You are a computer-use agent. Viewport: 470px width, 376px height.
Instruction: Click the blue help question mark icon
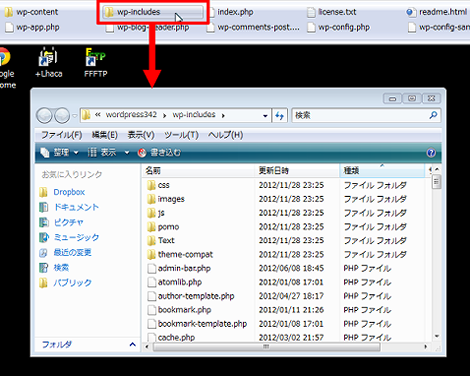(431, 153)
